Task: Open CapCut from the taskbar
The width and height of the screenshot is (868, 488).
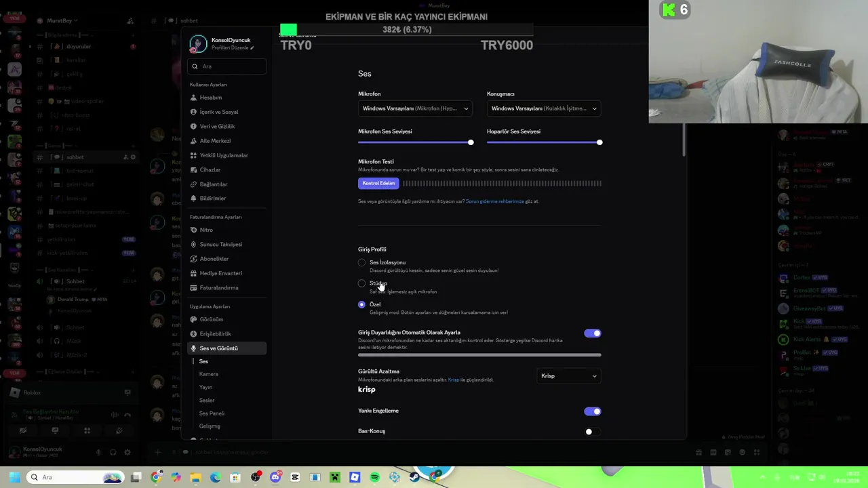Action: pyautogui.click(x=296, y=477)
